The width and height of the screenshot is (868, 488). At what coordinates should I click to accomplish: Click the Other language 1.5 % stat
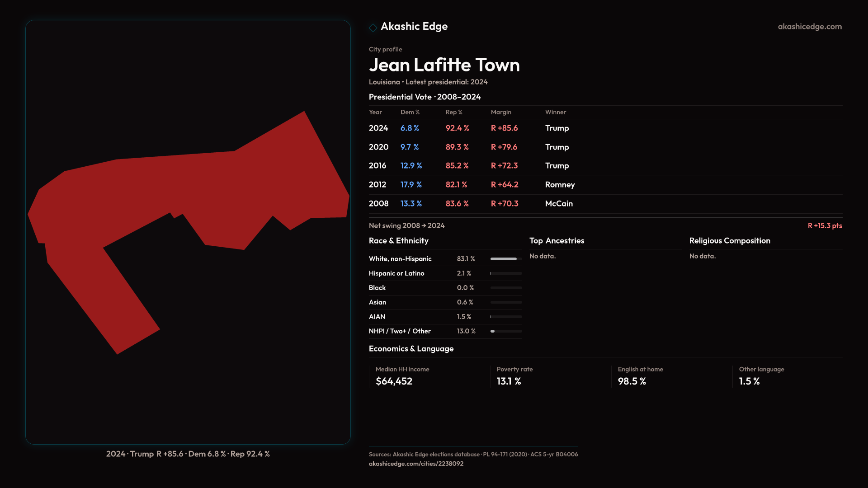click(x=749, y=381)
